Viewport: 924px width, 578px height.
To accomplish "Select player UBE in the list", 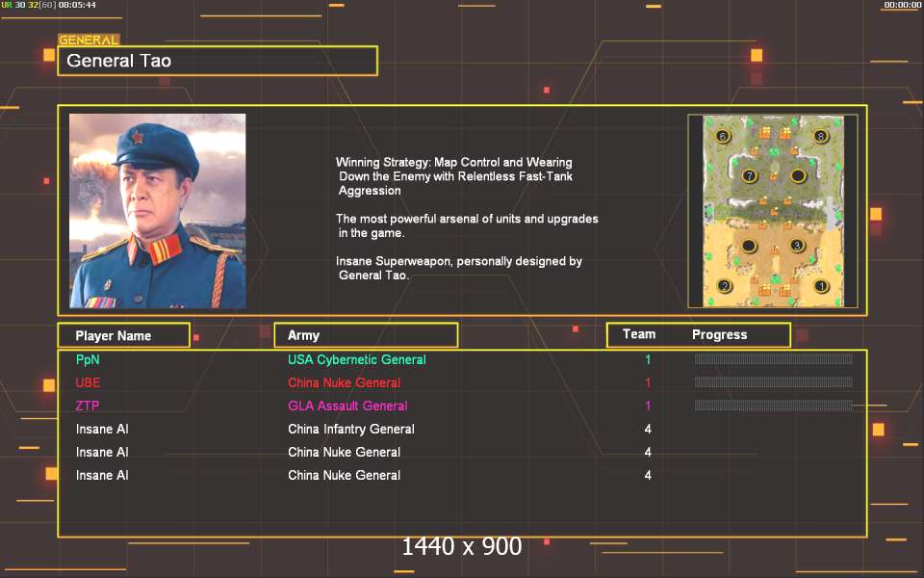I will coord(88,382).
